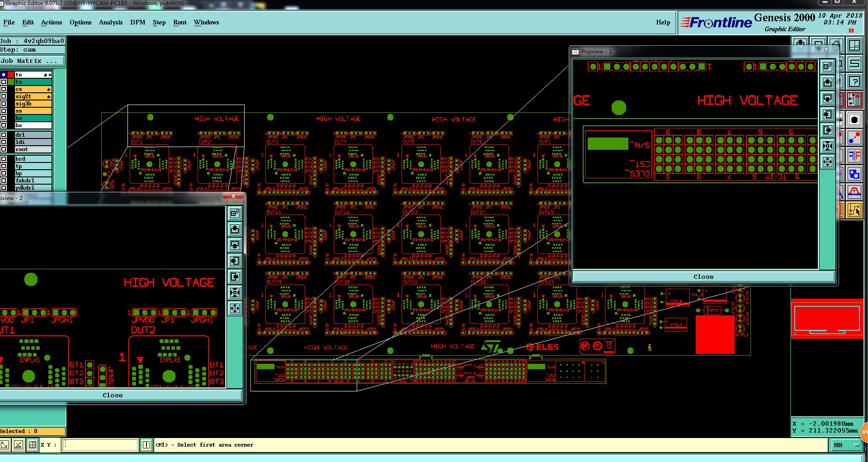Open the Options menu

[80, 22]
